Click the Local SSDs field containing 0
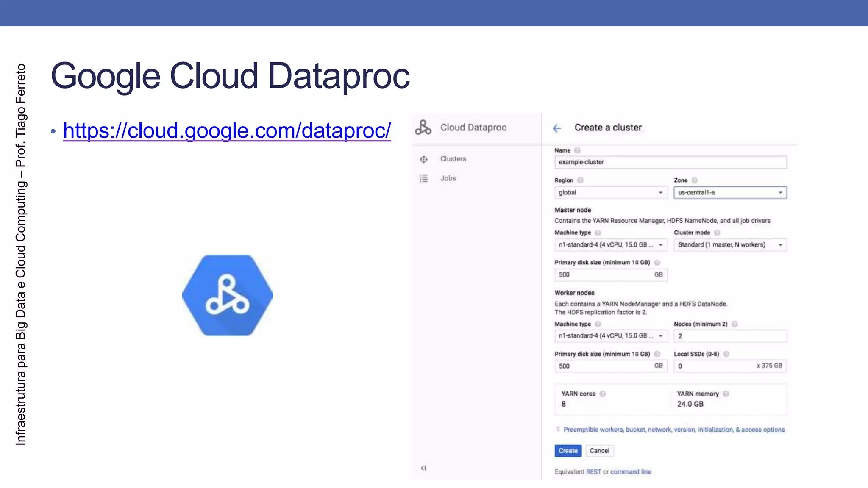 730,366
